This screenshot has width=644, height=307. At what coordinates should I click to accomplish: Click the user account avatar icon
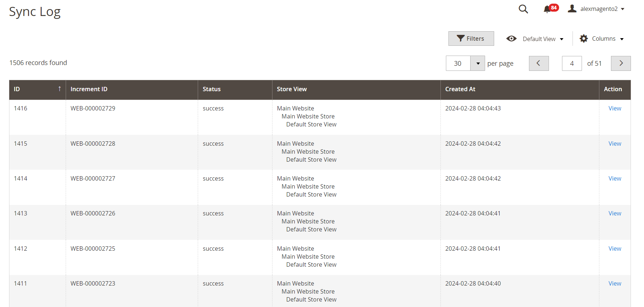[572, 9]
